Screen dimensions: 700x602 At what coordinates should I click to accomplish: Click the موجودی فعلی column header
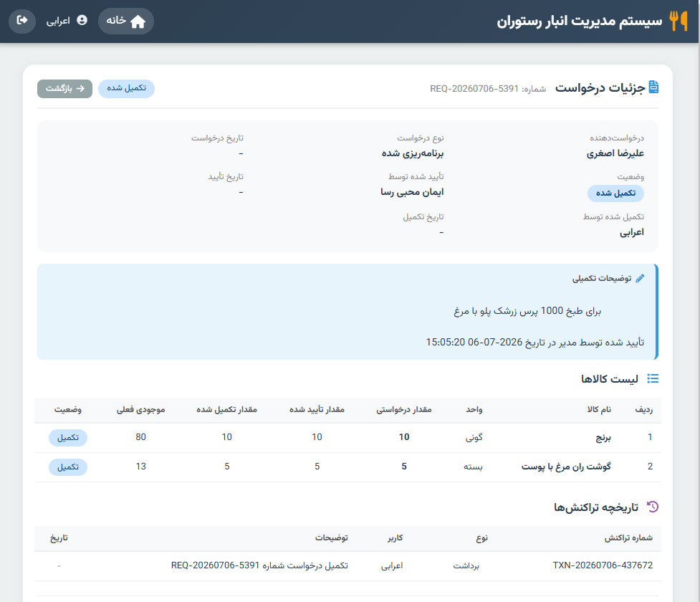[140, 409]
